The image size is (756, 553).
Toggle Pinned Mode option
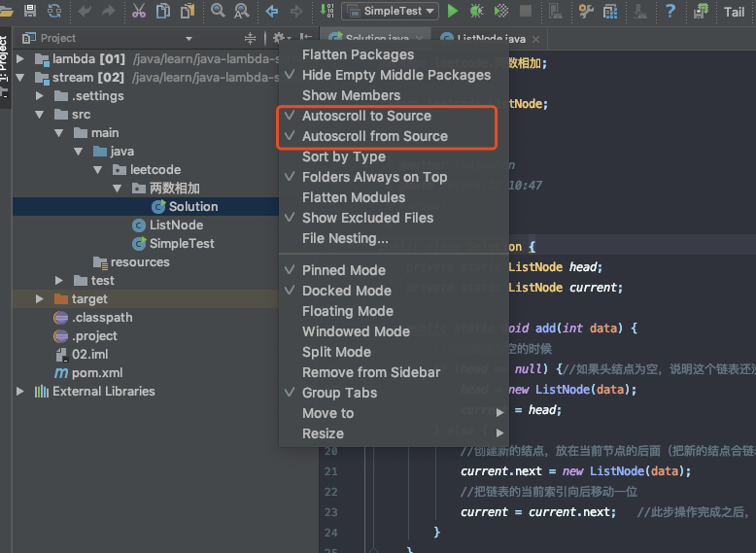(x=394, y=270)
